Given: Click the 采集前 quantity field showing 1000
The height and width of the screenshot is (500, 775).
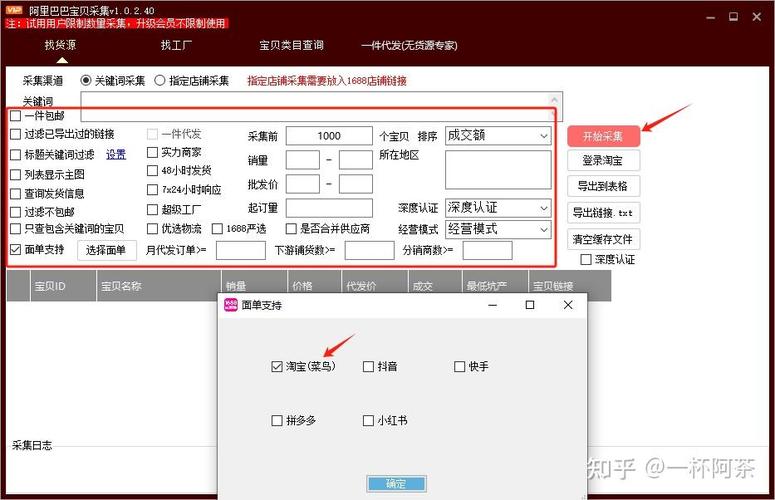Looking at the screenshot, I should 329,136.
